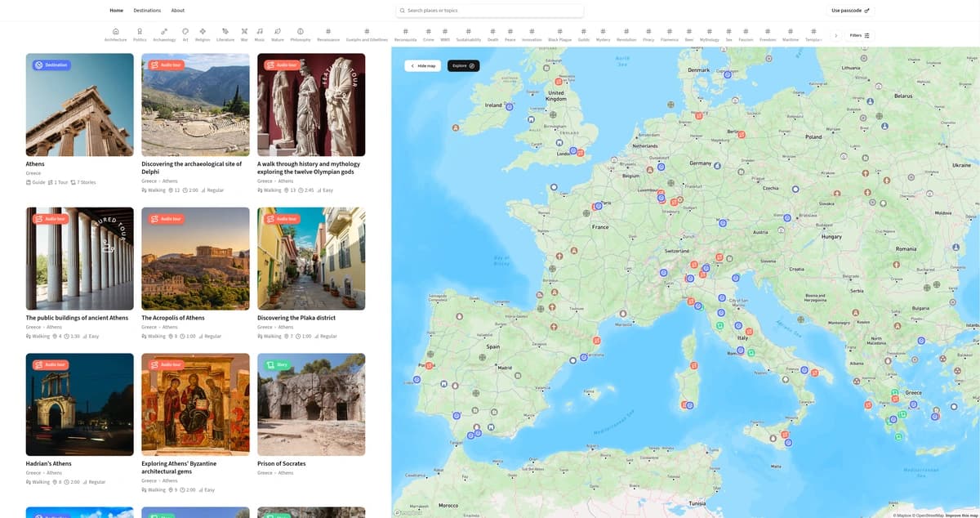The width and height of the screenshot is (980, 518).
Task: Open the About page
Action: (x=177, y=11)
